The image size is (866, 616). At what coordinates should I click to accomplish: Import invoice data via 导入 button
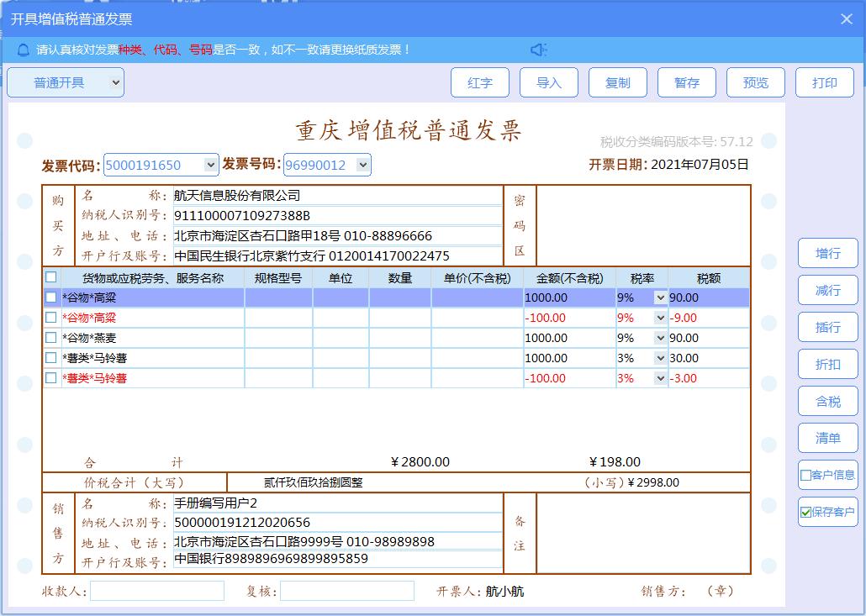click(x=549, y=82)
